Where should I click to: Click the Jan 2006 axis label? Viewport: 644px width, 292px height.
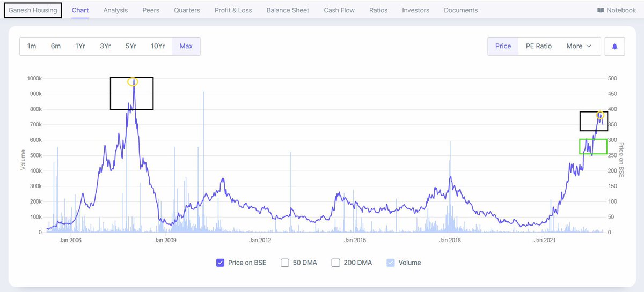(70, 241)
